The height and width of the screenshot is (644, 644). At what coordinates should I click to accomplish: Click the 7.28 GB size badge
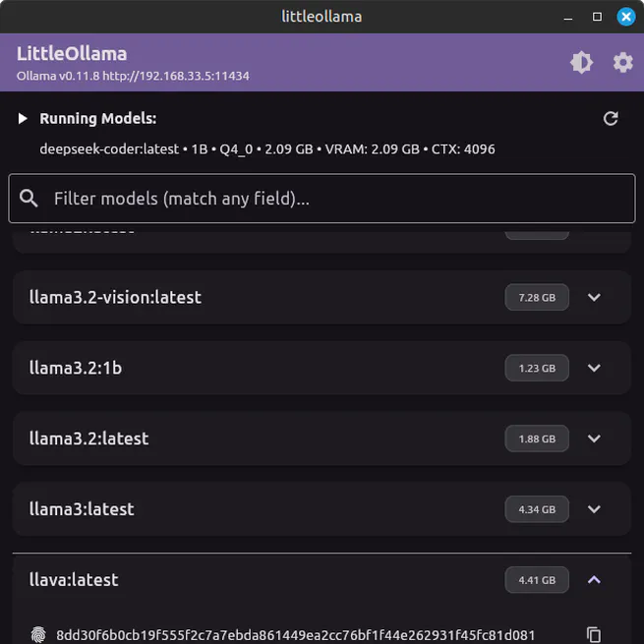point(537,297)
